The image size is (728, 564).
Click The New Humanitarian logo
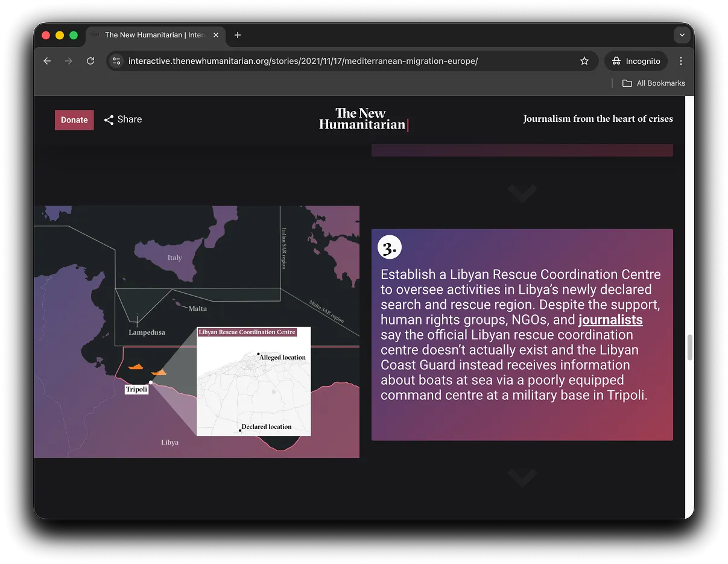363,119
